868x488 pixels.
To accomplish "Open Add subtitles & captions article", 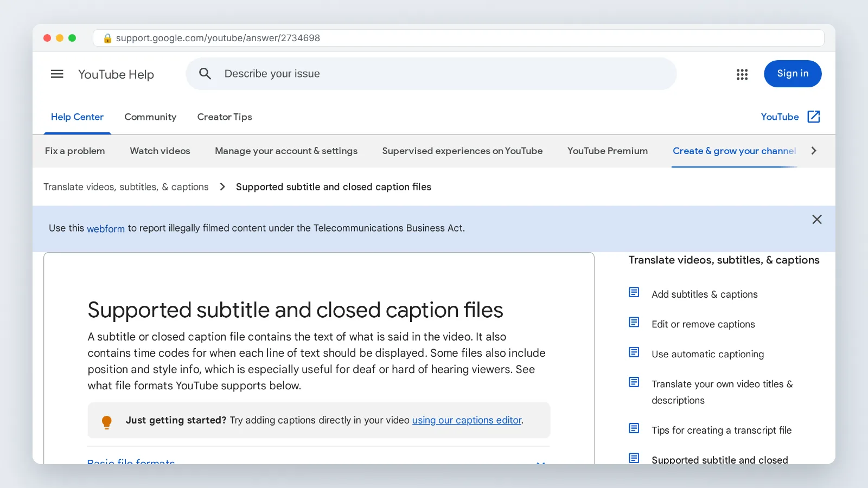I will [704, 294].
